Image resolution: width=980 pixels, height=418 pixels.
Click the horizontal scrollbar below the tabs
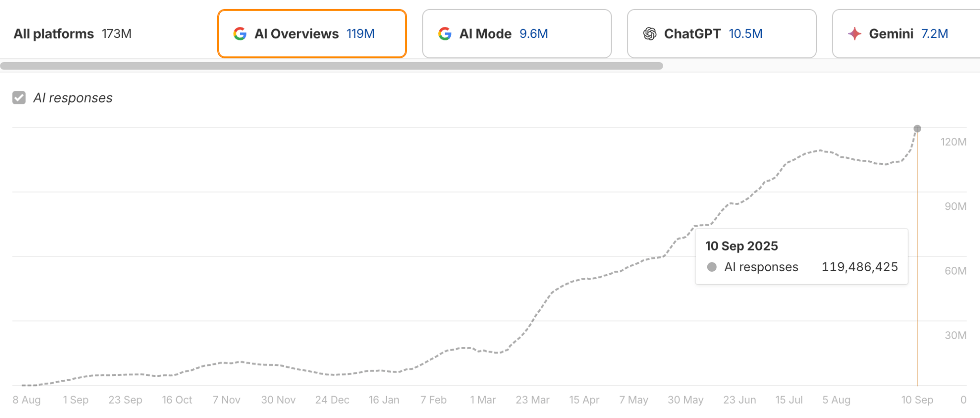(x=331, y=66)
